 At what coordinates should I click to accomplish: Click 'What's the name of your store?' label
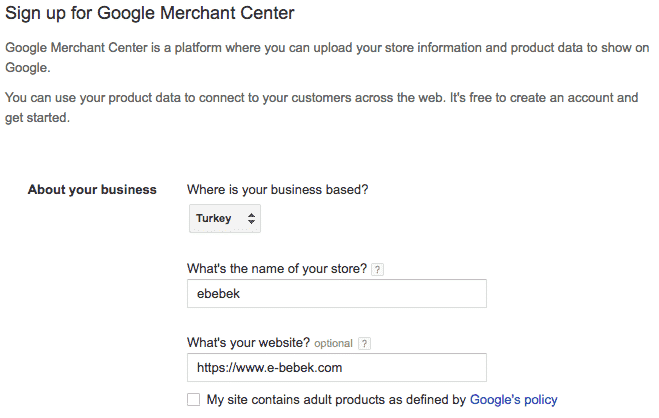coord(277,268)
